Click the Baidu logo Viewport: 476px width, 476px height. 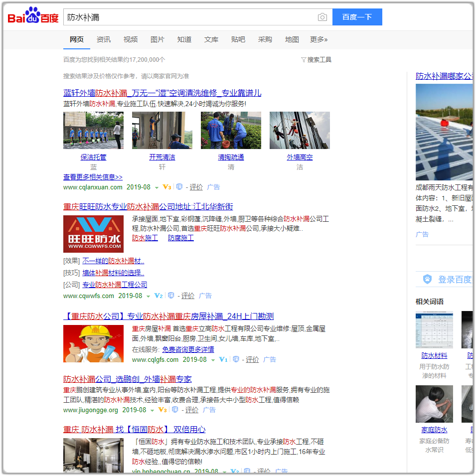tap(33, 17)
